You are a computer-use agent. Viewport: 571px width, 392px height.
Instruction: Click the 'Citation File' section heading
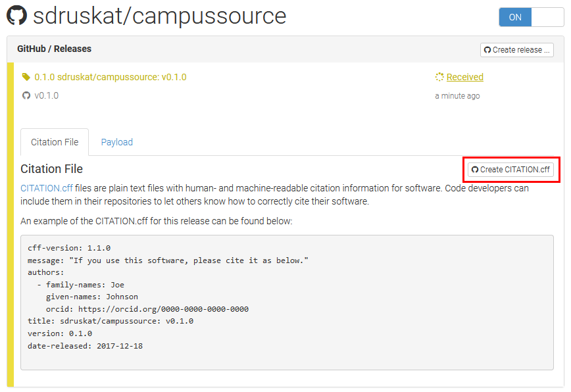(52, 169)
